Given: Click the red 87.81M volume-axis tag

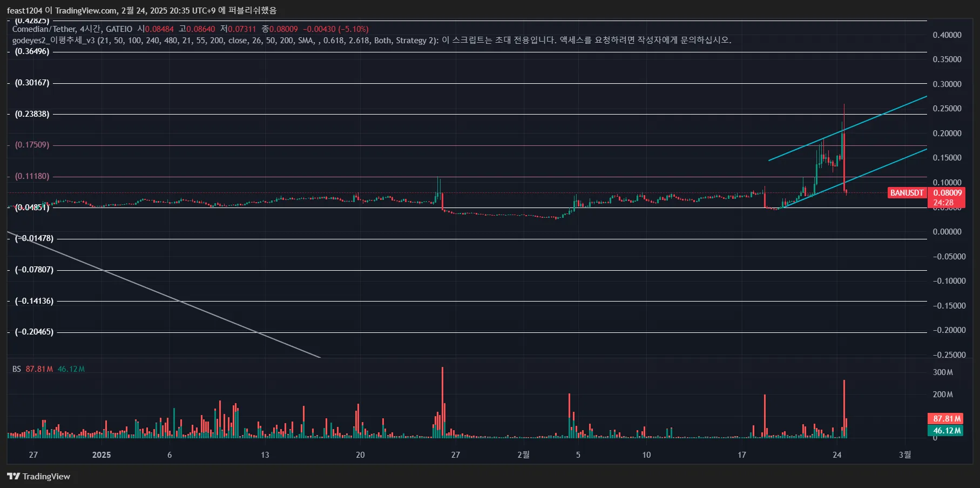Looking at the screenshot, I should coord(947,419).
